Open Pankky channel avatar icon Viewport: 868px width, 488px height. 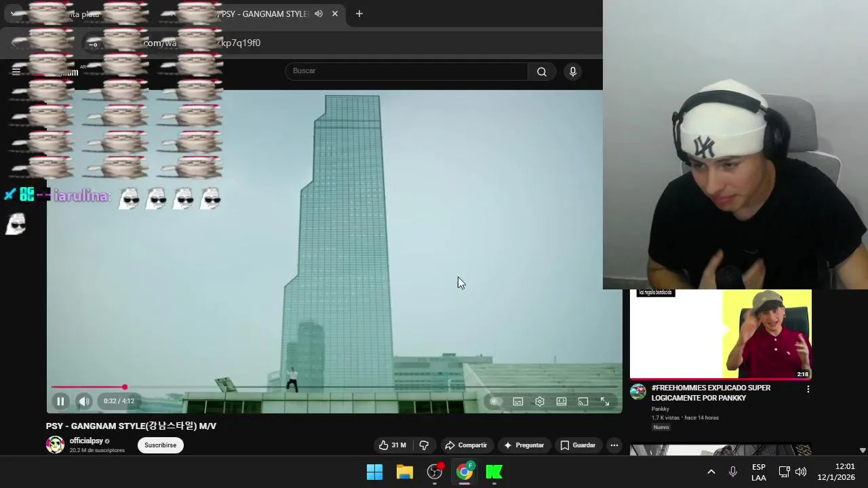point(638,392)
